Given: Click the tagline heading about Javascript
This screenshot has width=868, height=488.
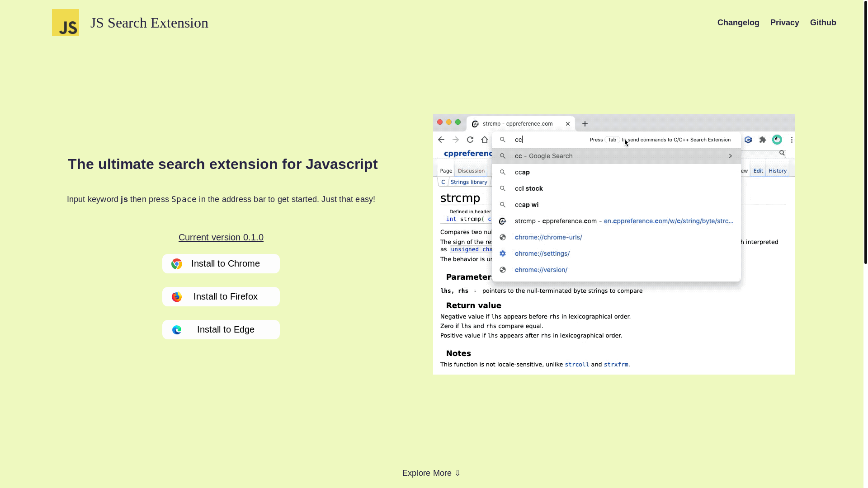Looking at the screenshot, I should pyautogui.click(x=222, y=164).
